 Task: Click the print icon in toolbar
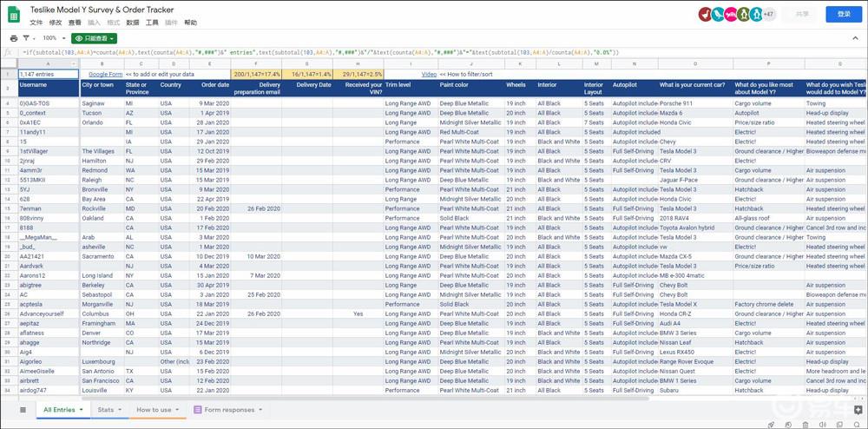pos(14,38)
